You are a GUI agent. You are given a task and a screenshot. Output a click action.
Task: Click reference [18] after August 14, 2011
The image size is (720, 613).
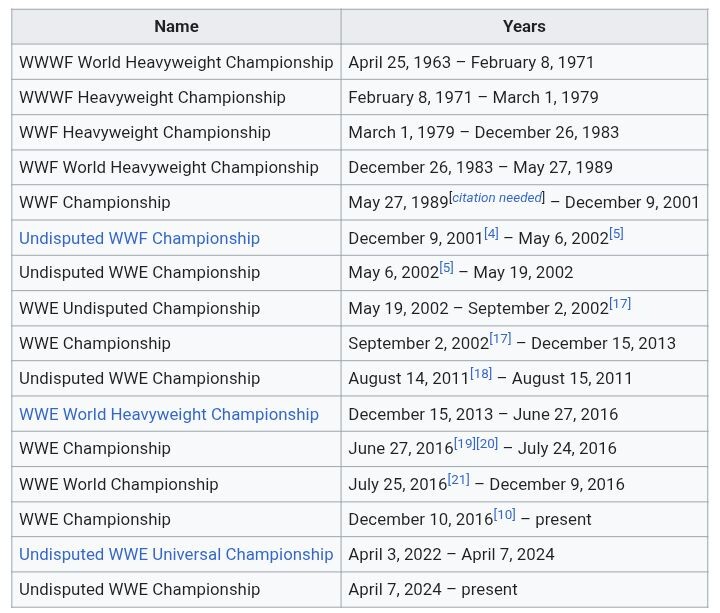481,373
